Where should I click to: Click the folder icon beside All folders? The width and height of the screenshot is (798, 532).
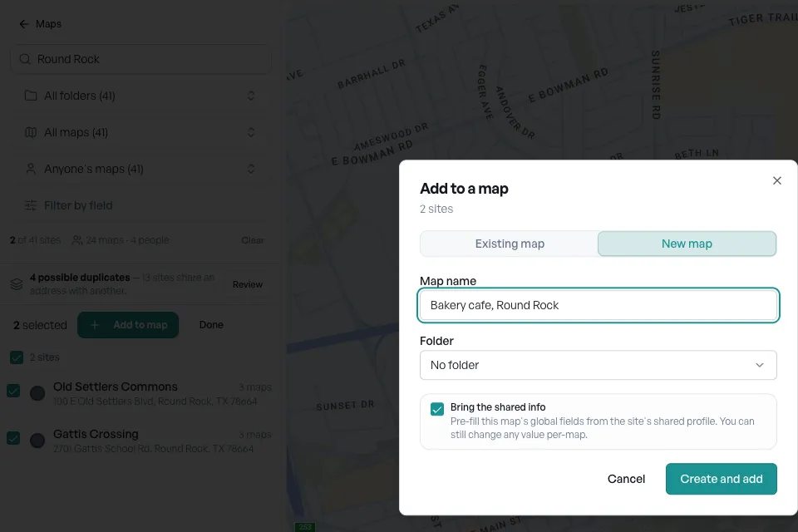point(31,96)
